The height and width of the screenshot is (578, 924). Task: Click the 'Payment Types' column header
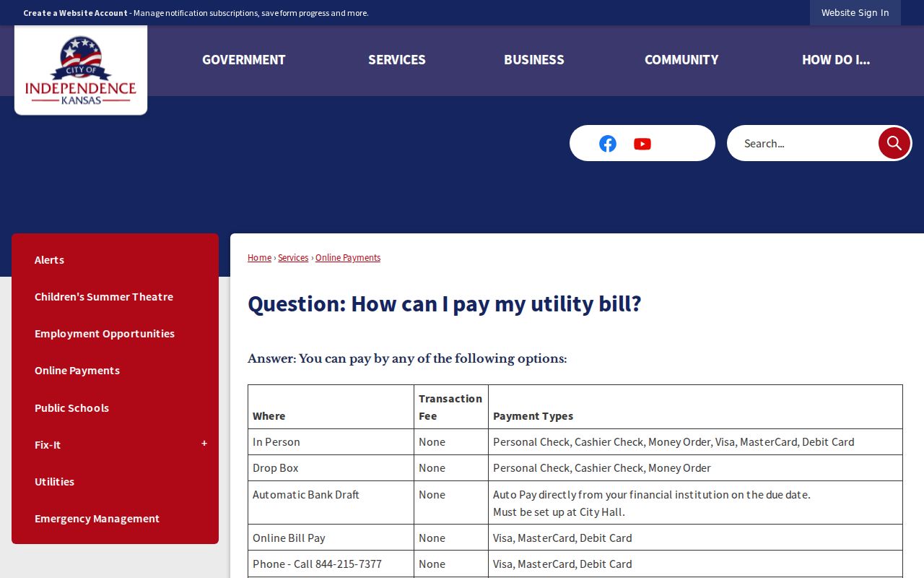(695, 407)
